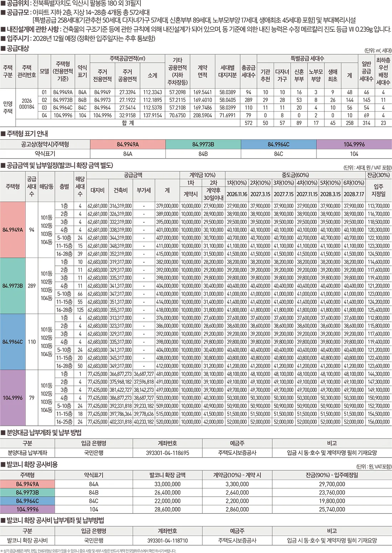This screenshot has width=392, height=553.
Task: Click the 최하층 우선 배정 세대수 column header
Action: [x=383, y=71]
